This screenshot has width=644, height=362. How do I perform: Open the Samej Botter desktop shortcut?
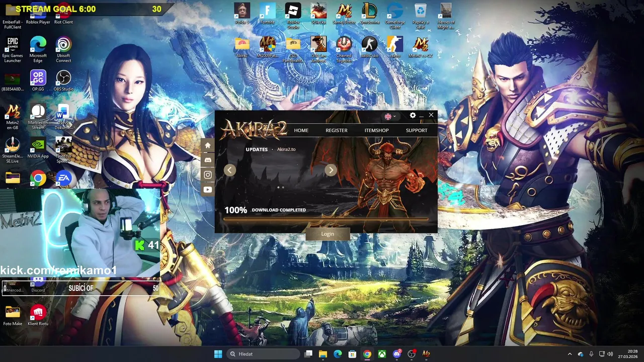[344, 15]
